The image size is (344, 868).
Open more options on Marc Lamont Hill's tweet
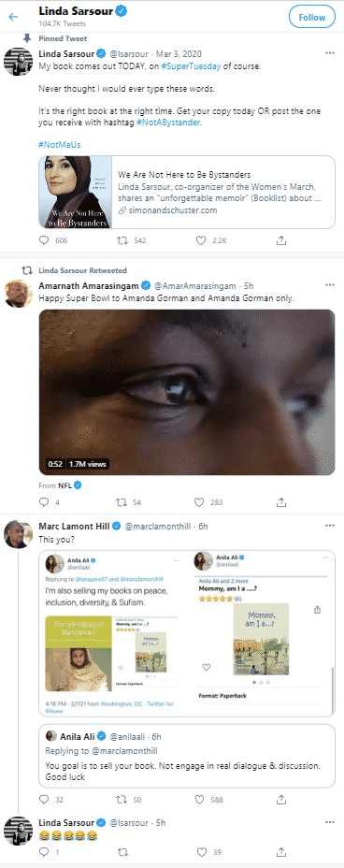330,526
